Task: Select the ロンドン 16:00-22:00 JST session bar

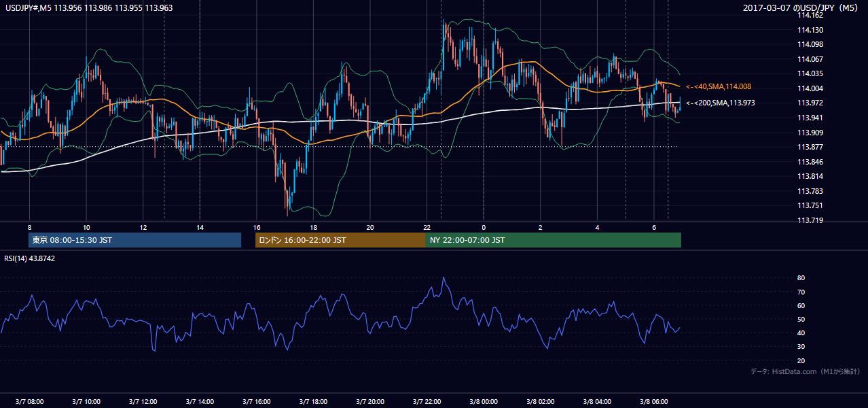Action: coord(340,240)
